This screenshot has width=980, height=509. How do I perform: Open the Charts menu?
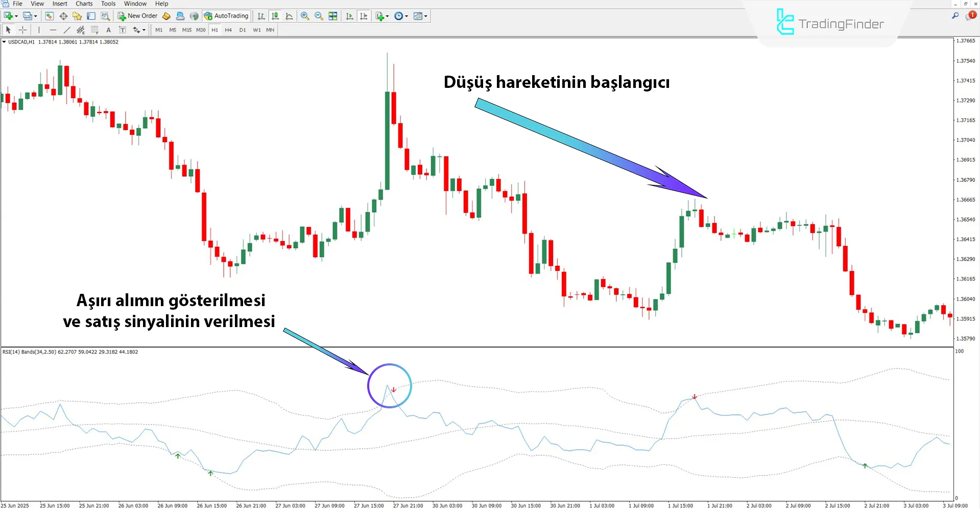coord(84,4)
